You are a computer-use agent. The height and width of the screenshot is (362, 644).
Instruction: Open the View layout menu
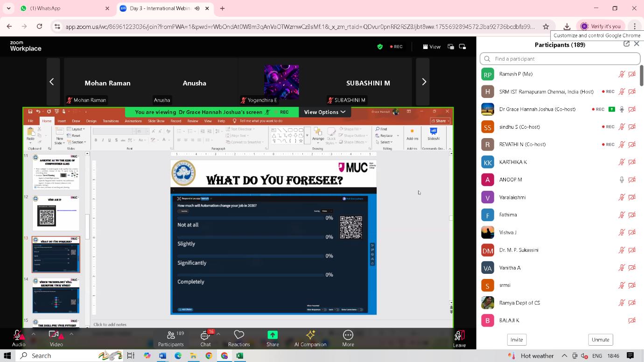tap(432, 47)
